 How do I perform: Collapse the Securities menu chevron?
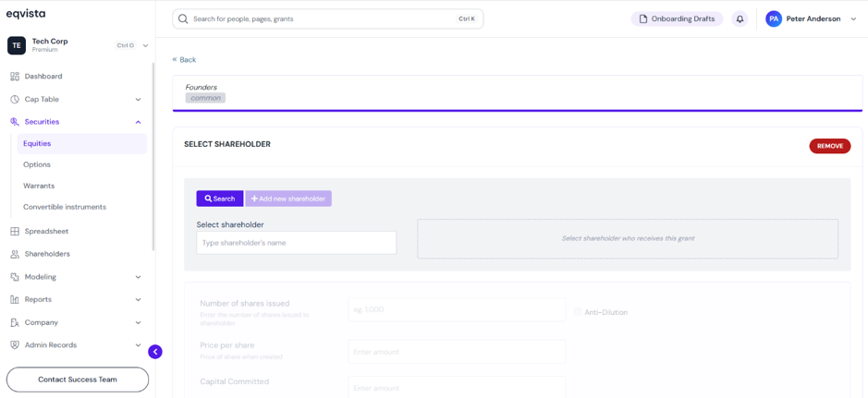pyautogui.click(x=139, y=122)
